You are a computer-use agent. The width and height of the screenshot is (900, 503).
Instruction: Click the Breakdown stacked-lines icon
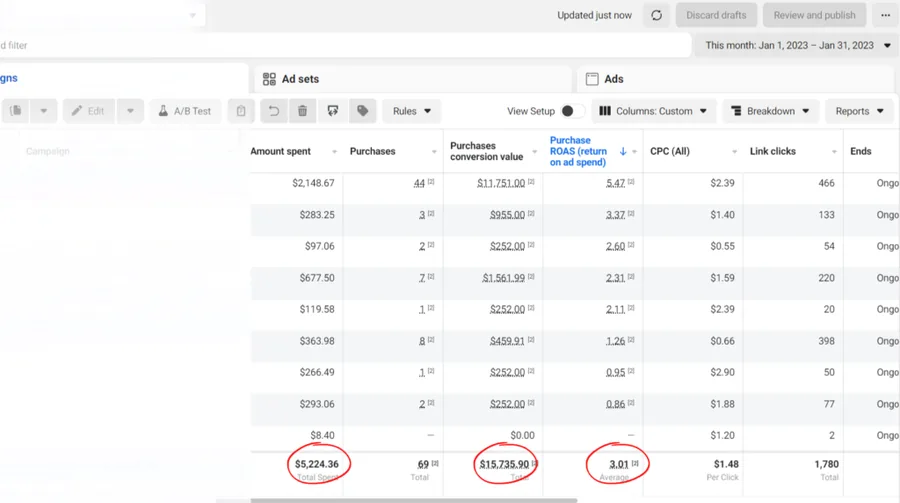pos(736,111)
